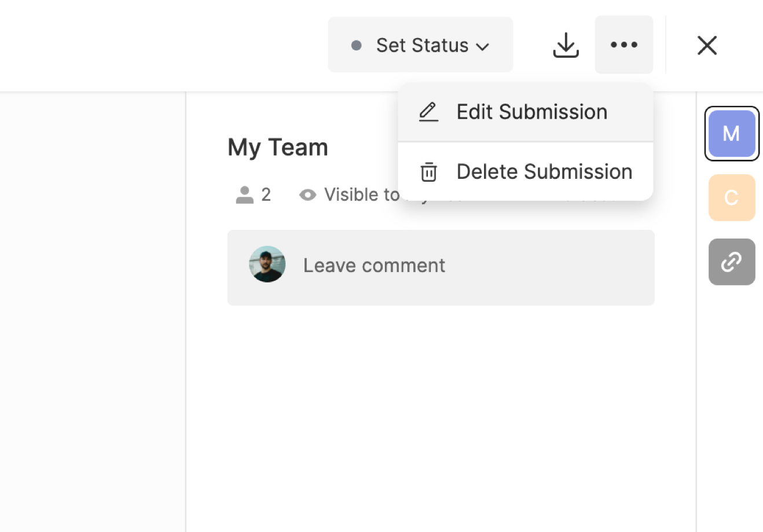Screen dimensions: 763x532
Task: Click the gray status dot indicator
Action: 357,45
